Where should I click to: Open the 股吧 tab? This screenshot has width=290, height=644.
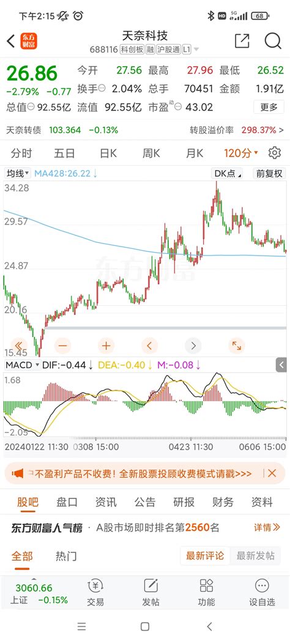point(28,502)
